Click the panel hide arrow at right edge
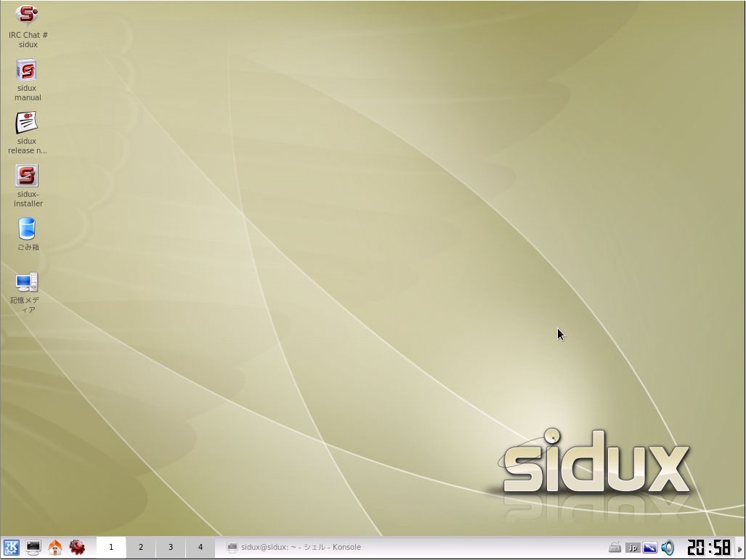The height and width of the screenshot is (560, 746). pos(739,548)
